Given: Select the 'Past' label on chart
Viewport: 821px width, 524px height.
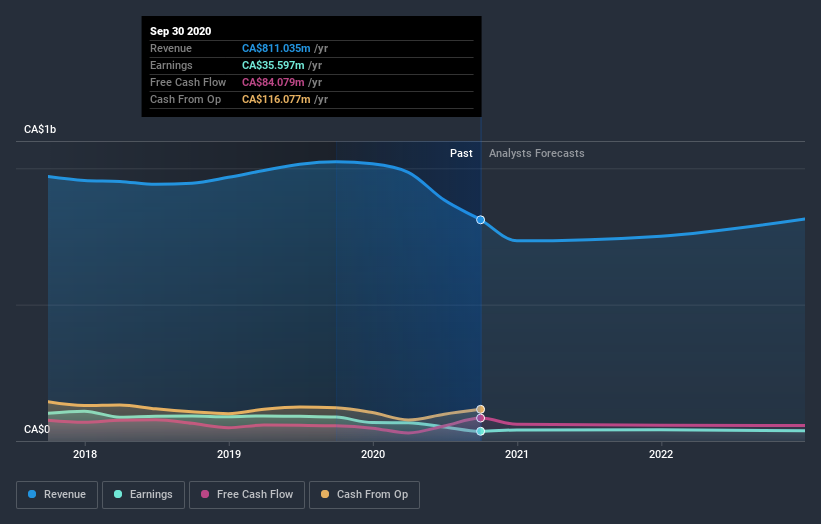Looking at the screenshot, I should [x=461, y=153].
